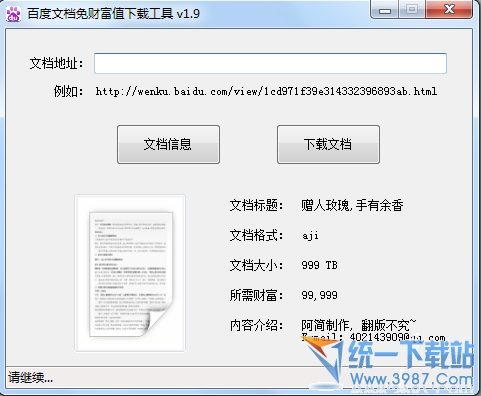Click the document format value aji
The height and width of the screenshot is (396, 481).
pos(310,235)
